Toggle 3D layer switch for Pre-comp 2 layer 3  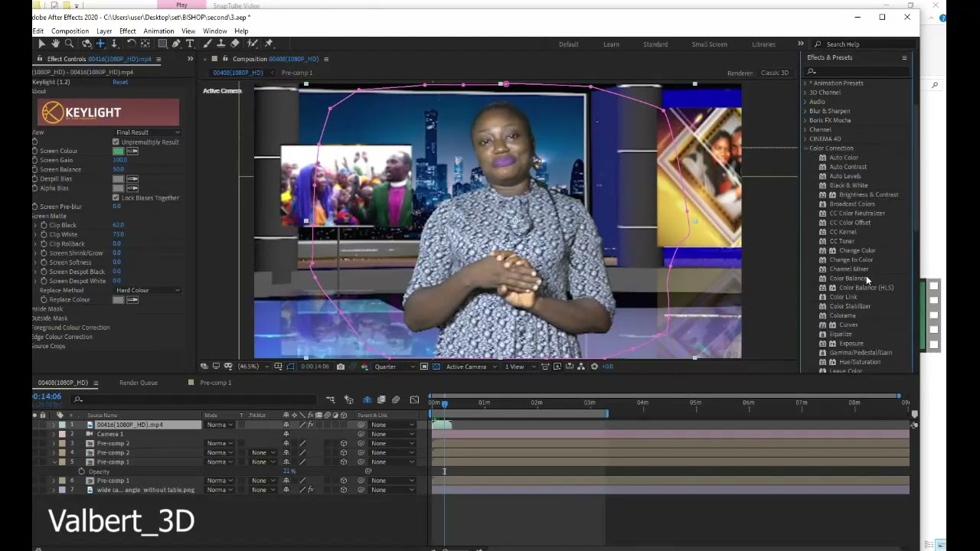pyautogui.click(x=344, y=443)
